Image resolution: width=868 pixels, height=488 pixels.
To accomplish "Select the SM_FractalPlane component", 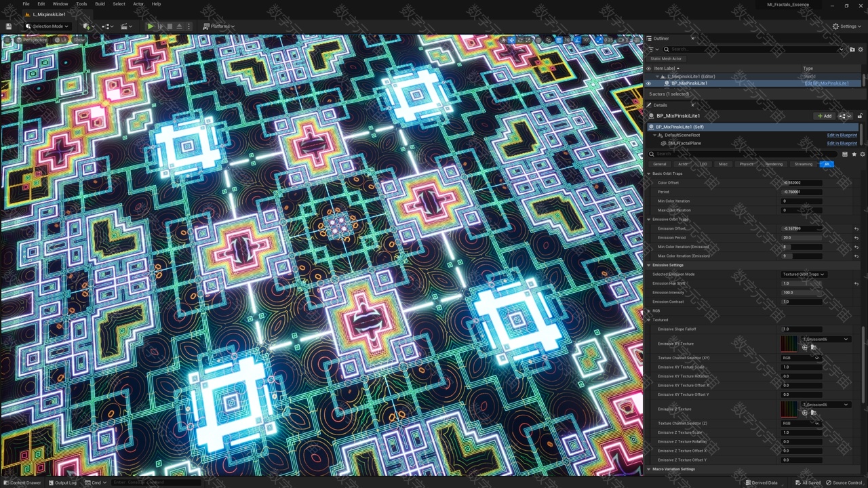I will coord(684,144).
